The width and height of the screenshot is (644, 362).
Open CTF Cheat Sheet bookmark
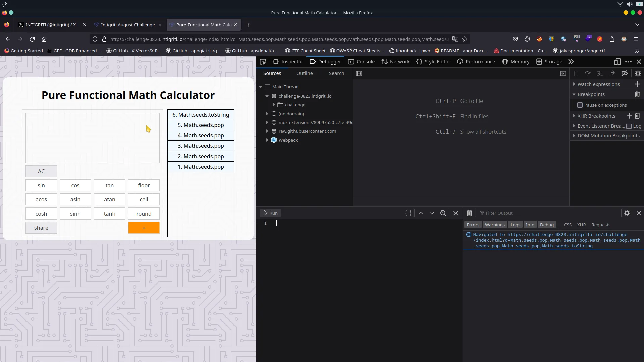click(305, 51)
